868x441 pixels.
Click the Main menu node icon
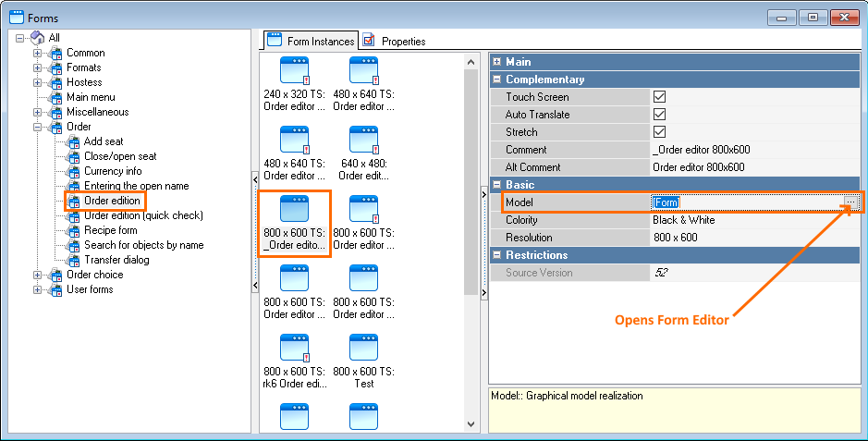pos(55,98)
